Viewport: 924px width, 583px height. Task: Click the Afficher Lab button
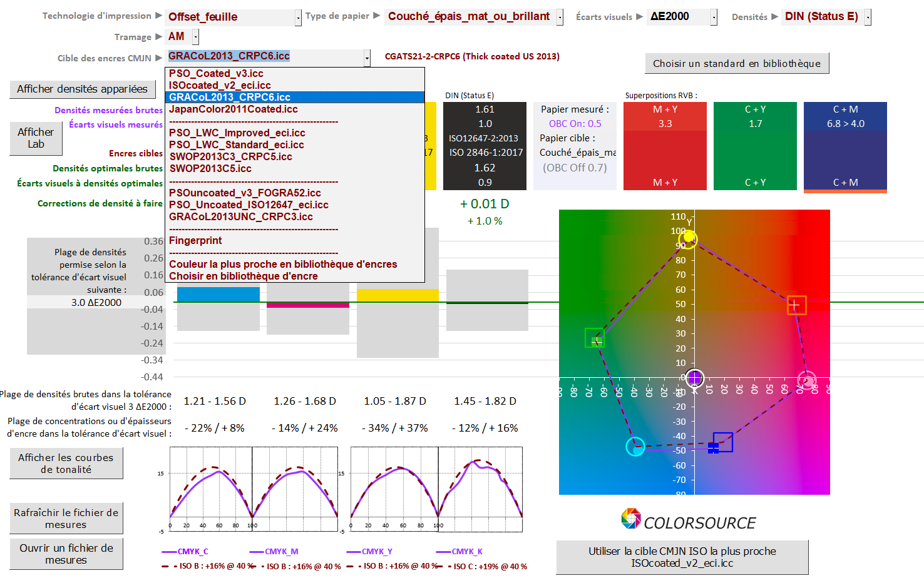[36, 138]
